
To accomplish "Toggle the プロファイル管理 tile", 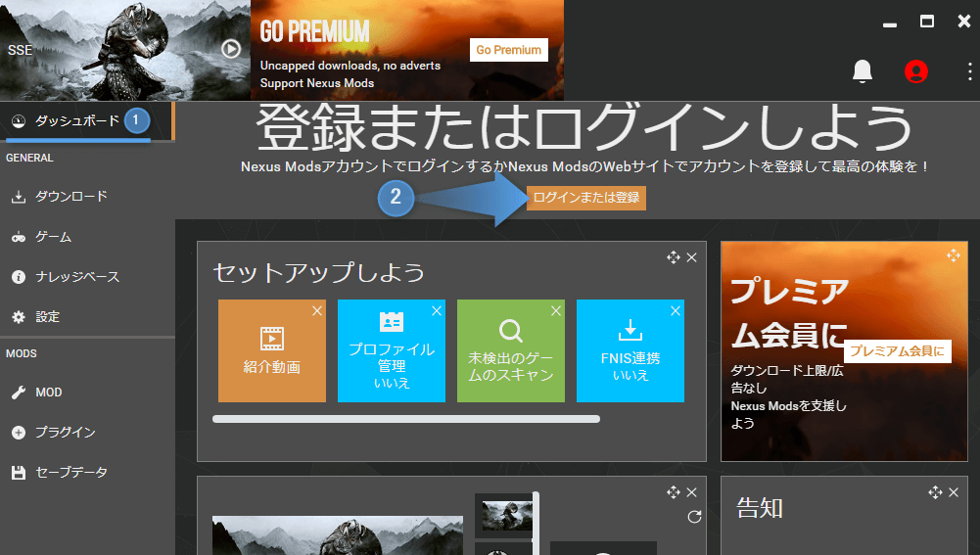I will 392,350.
